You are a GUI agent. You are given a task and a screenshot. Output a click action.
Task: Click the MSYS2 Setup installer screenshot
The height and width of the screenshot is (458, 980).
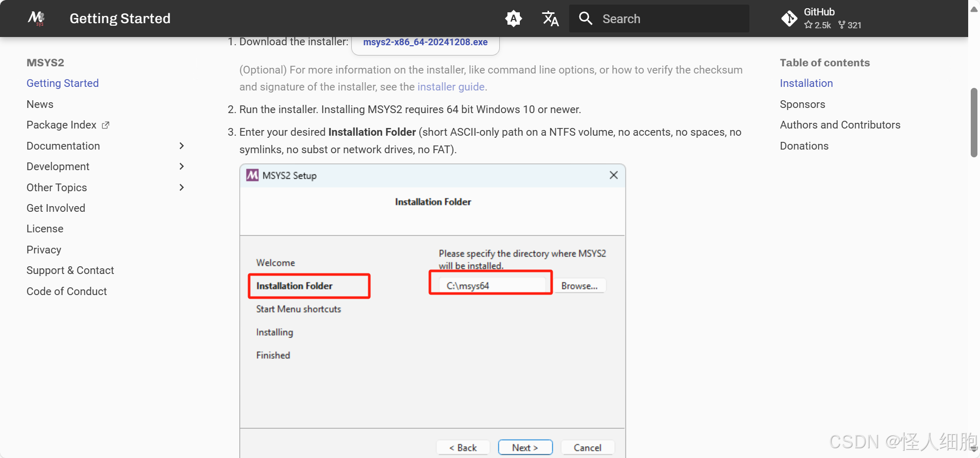432,311
